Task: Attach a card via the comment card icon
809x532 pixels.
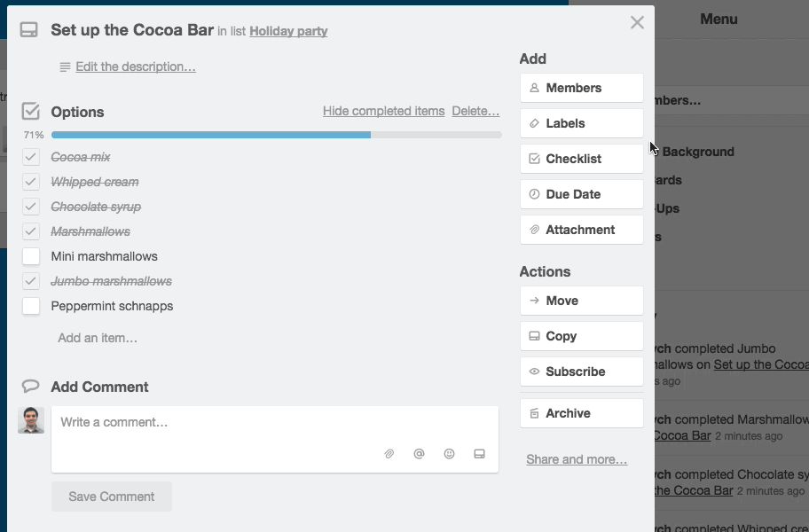Action: tap(479, 453)
